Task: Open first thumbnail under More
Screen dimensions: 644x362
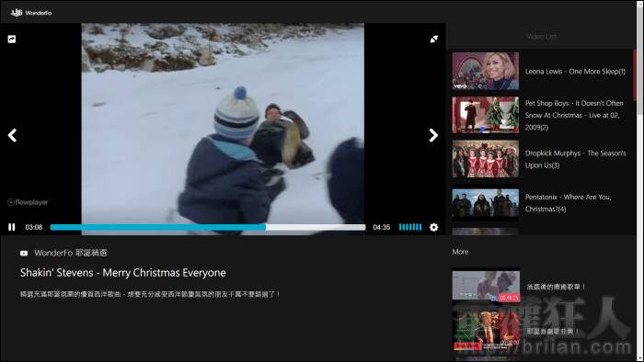Action: click(x=486, y=285)
